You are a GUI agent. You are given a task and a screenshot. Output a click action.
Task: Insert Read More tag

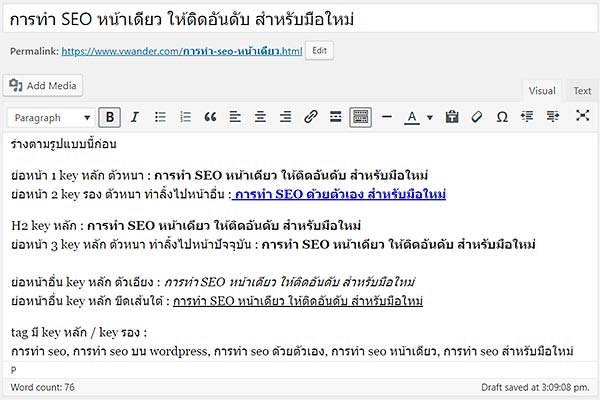click(x=336, y=117)
